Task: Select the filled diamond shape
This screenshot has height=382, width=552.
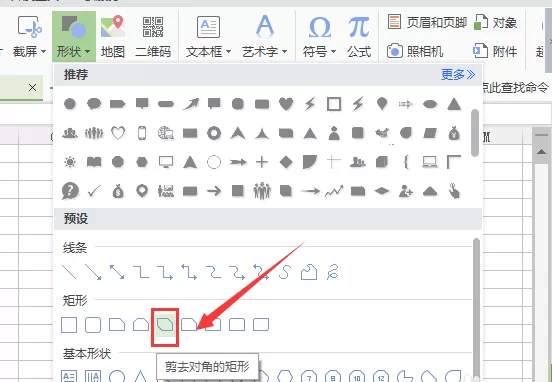Action: pos(286,162)
